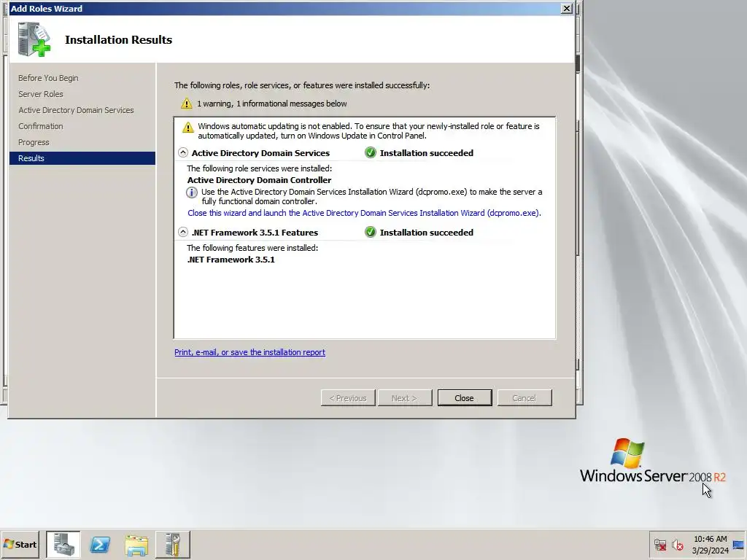Click the network status tray icon
This screenshot has width=747, height=560.
pyautogui.click(x=660, y=544)
